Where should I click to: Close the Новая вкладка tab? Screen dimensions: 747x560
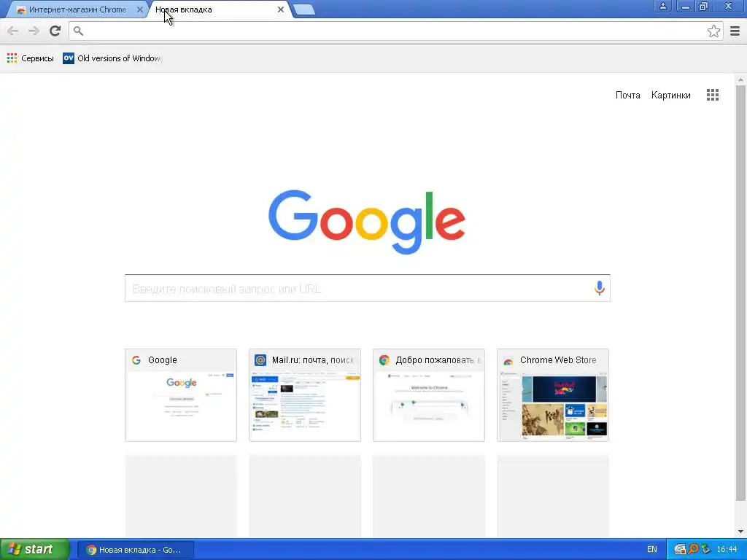[281, 9]
